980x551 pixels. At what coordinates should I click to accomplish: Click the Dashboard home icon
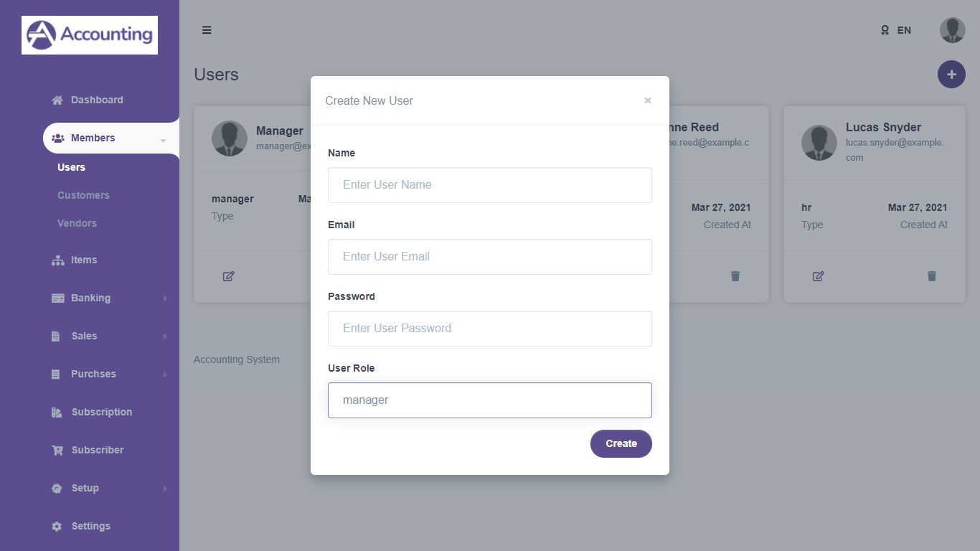click(57, 100)
